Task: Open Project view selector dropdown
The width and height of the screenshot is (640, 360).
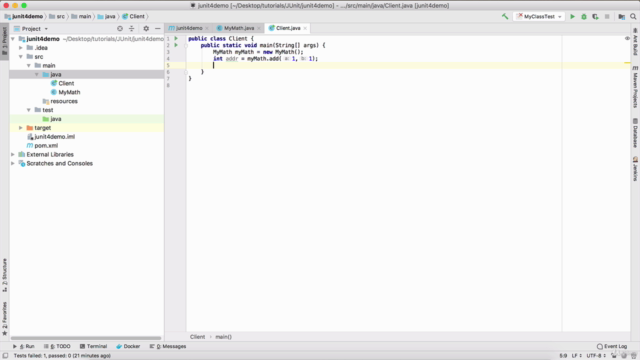Action: coord(31,29)
